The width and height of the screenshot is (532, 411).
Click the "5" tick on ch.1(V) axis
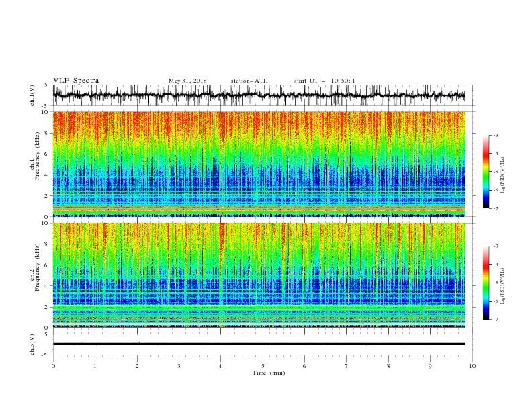pyautogui.click(x=46, y=85)
